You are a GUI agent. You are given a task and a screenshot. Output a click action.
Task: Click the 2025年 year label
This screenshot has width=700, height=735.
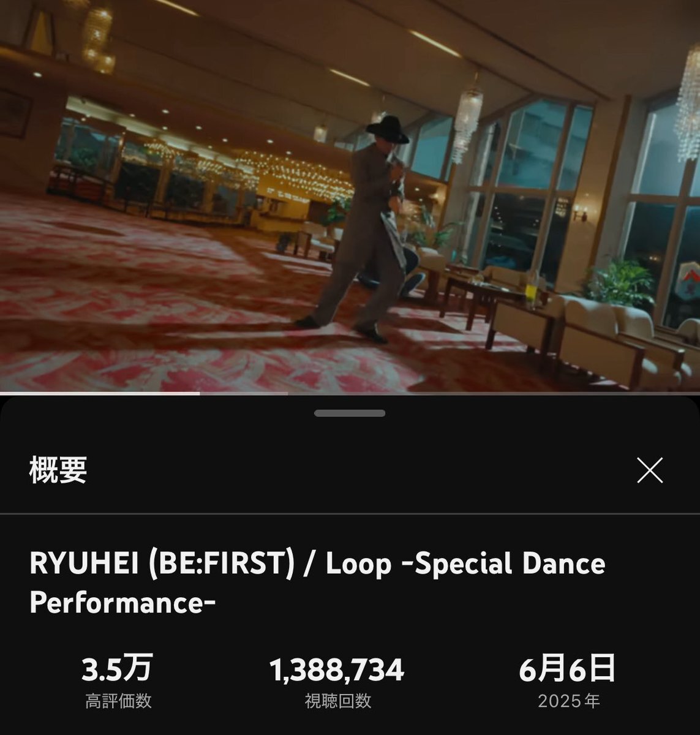pyautogui.click(x=569, y=701)
